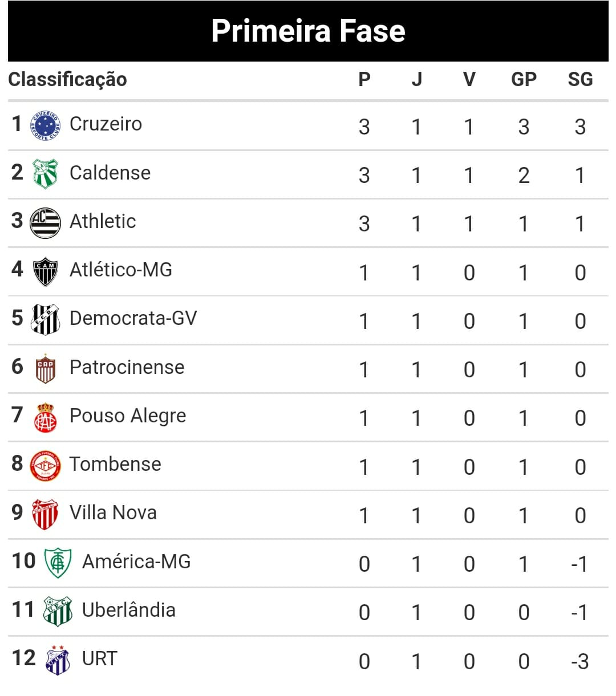This screenshot has height=696, width=616.
Task: Open the Patrocinense club badge
Action: [x=45, y=368]
